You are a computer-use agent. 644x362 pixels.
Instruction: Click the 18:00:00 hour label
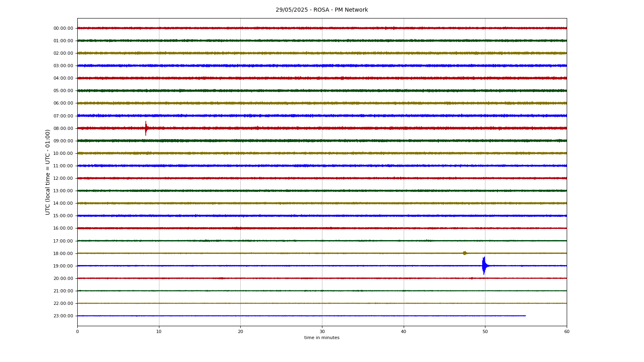point(63,253)
